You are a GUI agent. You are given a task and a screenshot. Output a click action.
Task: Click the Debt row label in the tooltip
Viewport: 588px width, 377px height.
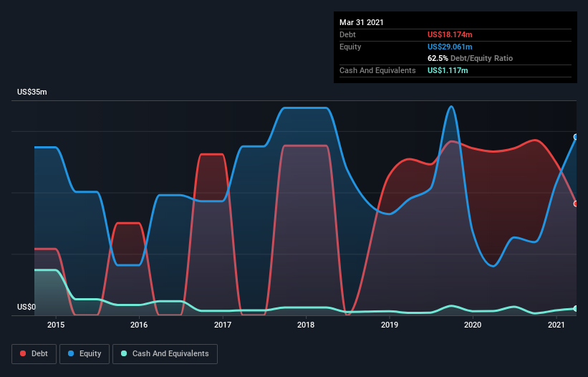347,34
